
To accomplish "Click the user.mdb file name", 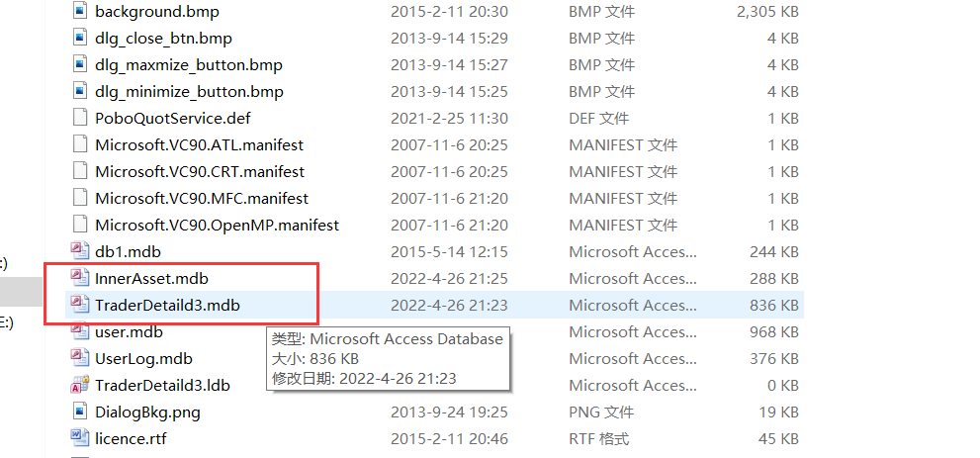I will point(129,331).
